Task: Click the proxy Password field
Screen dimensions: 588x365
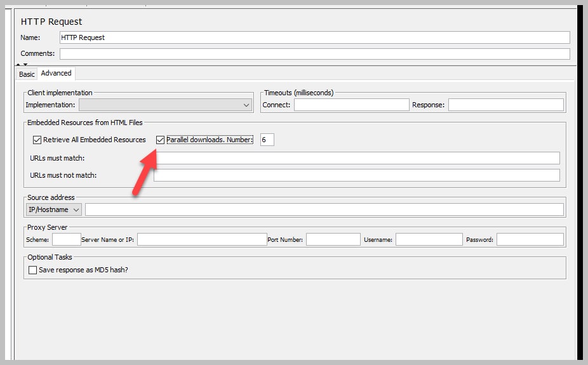Action: 530,239
